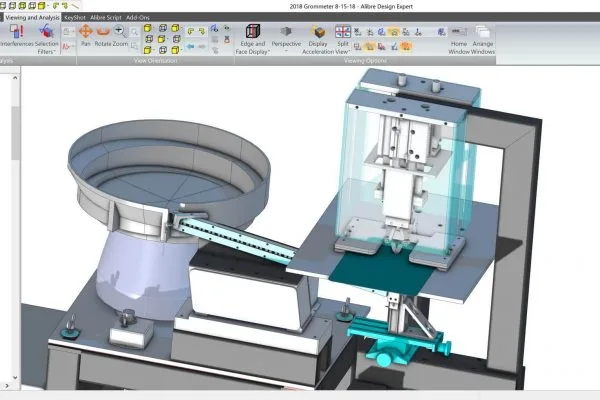Click the center yellow cube in orientation grid
Image resolution: width=600 pixels, height=400 pixels.
click(x=162, y=39)
